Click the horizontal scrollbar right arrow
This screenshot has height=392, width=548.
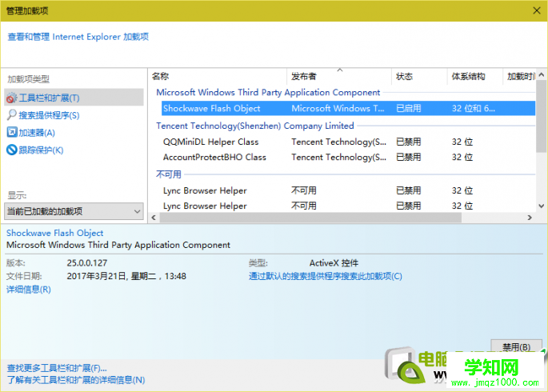[x=529, y=218]
